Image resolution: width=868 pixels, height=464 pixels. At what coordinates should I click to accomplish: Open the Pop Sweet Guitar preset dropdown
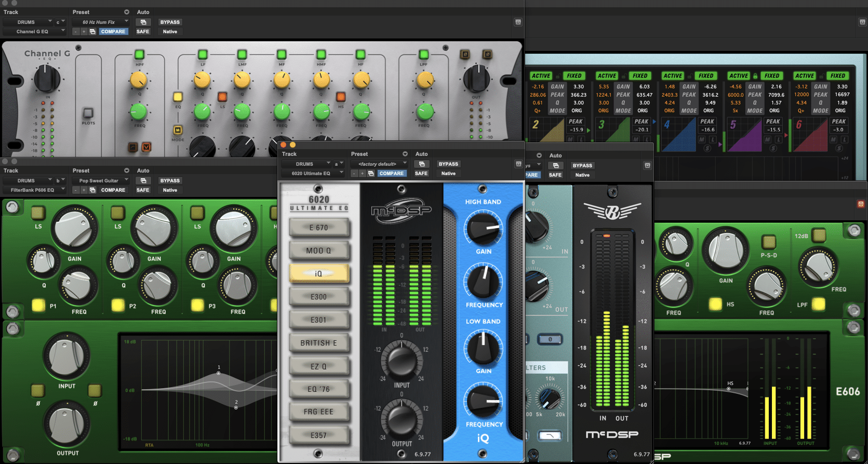click(x=101, y=180)
